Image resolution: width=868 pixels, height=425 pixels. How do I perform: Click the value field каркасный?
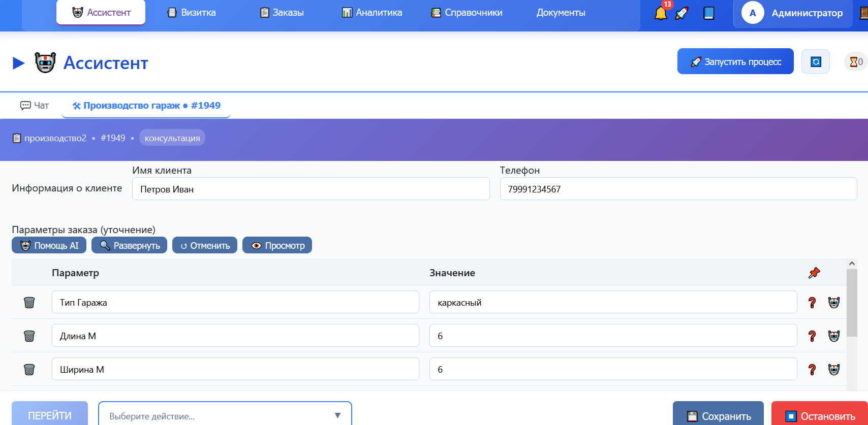tap(613, 302)
